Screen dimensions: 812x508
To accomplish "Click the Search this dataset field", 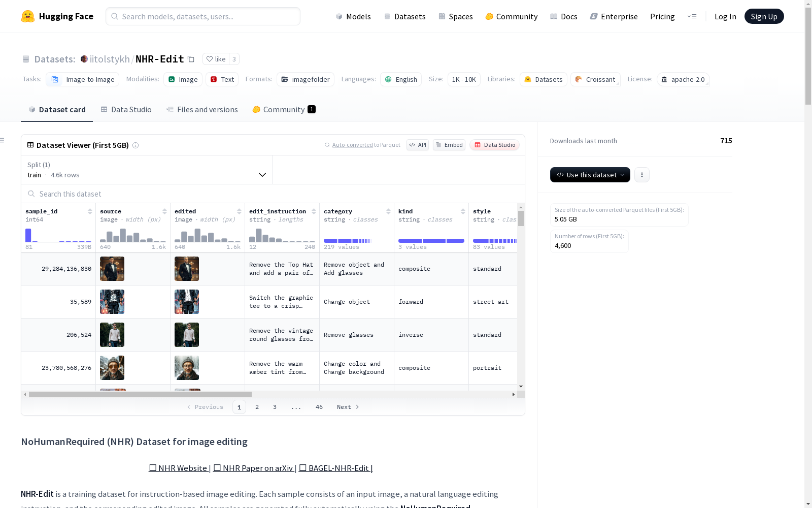I will [x=273, y=194].
